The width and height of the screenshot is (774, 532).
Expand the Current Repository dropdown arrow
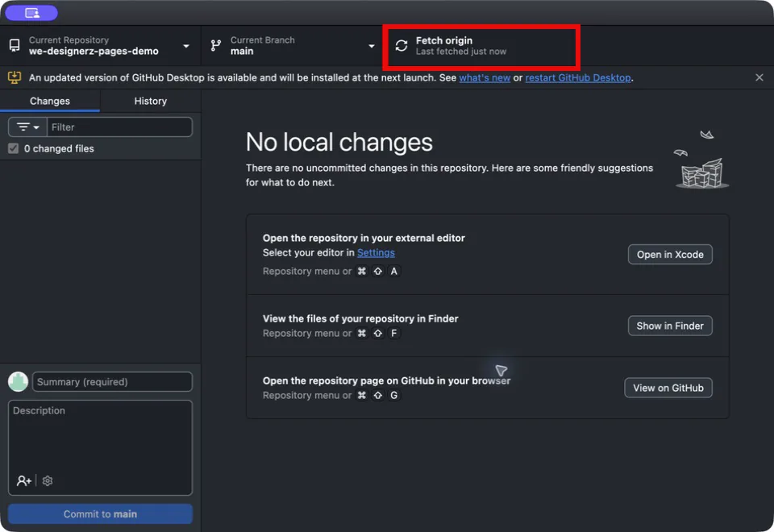(x=186, y=46)
